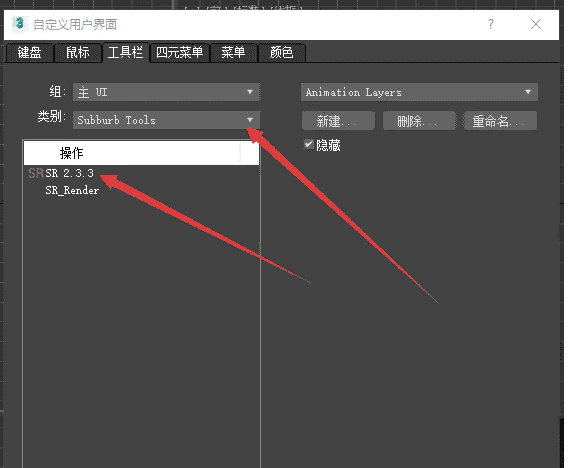Click the 删除... button
568x468 pixels.
[419, 121]
